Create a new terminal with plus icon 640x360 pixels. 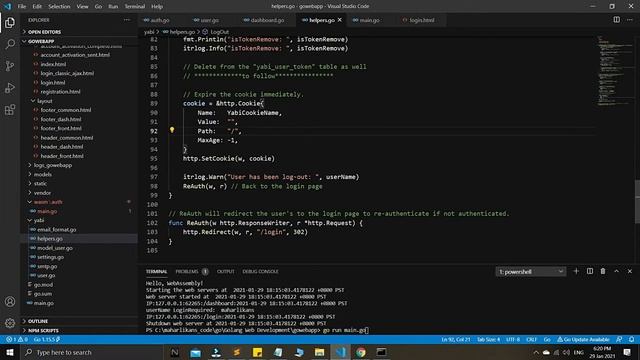click(576, 271)
